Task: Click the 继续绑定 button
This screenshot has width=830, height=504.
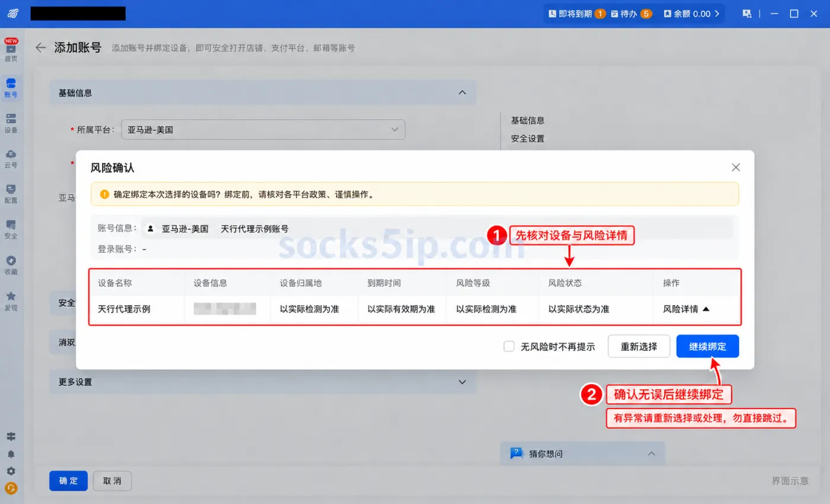Action: tap(707, 346)
